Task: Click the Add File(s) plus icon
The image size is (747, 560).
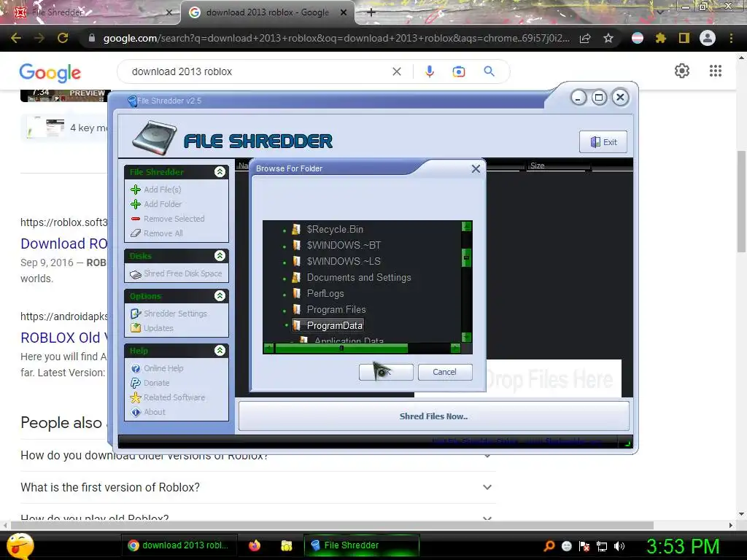Action: point(136,190)
